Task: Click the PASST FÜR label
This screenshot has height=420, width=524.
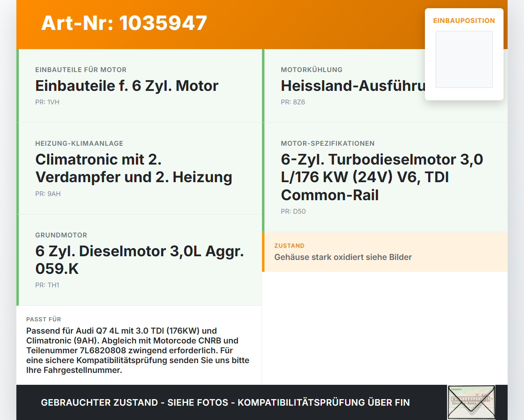Action: (43, 319)
